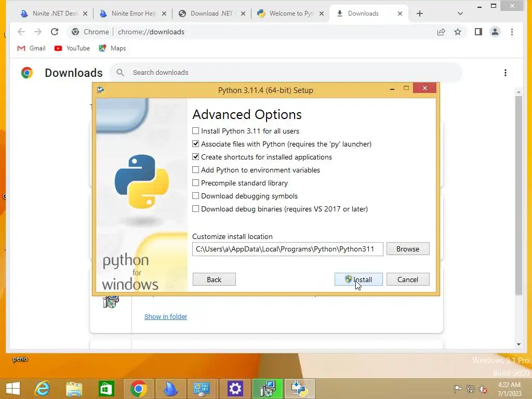The height and width of the screenshot is (399, 532).
Task: Enable Precompile standard library checkbox
Action: (x=195, y=183)
